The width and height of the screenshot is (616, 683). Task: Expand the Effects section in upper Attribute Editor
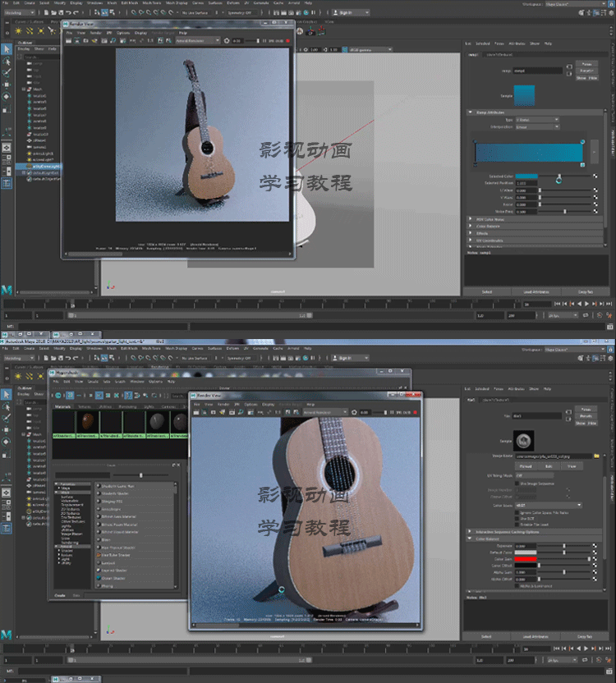click(471, 233)
